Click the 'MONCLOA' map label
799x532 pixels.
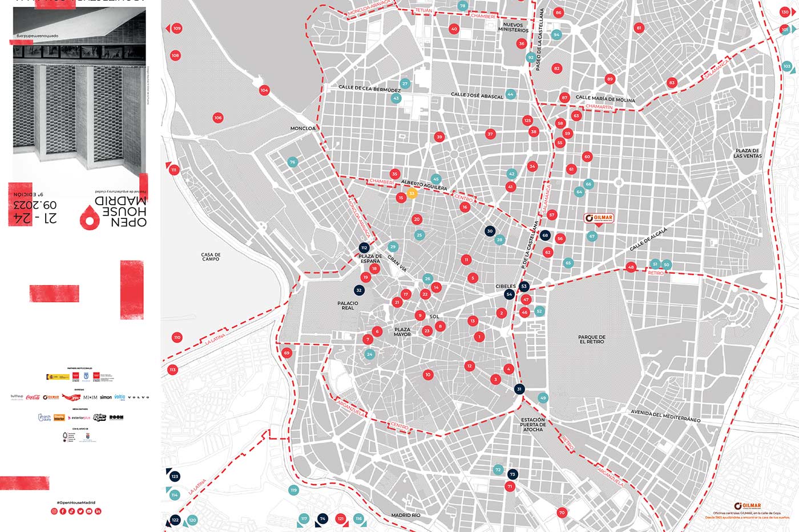pyautogui.click(x=303, y=128)
